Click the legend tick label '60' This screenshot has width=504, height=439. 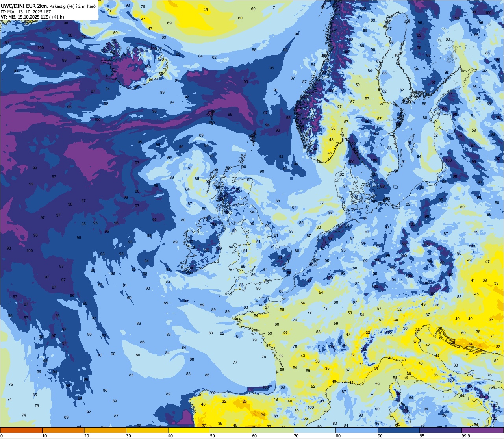(254, 436)
